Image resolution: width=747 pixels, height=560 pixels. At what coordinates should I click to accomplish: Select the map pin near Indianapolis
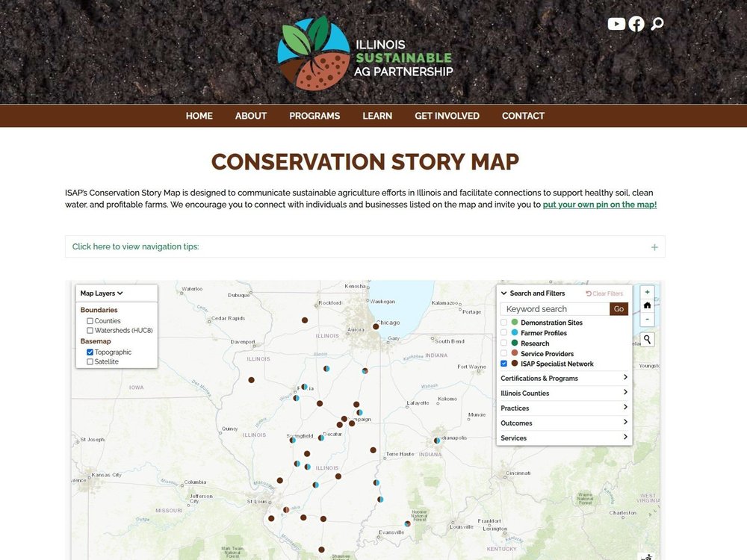[x=437, y=441]
